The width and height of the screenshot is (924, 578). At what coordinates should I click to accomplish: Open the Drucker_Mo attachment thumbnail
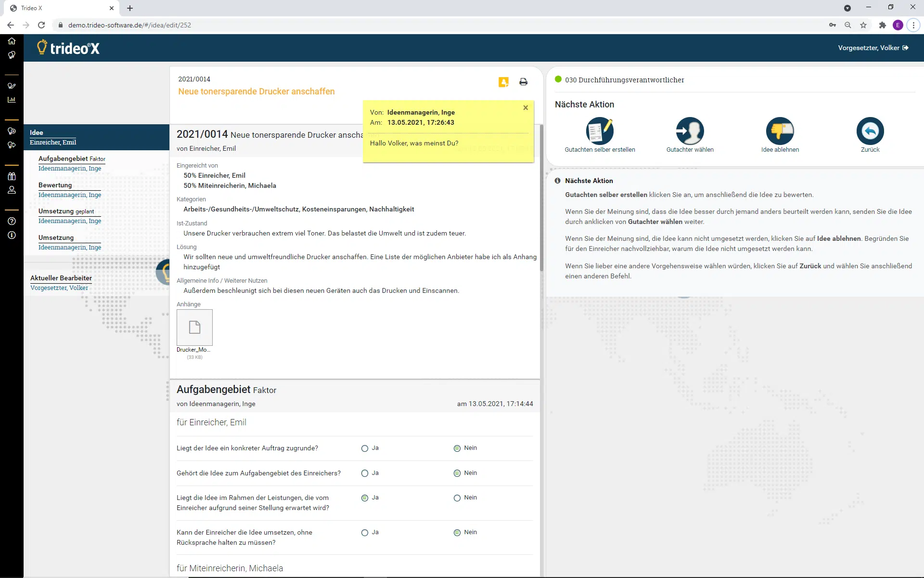pyautogui.click(x=194, y=328)
